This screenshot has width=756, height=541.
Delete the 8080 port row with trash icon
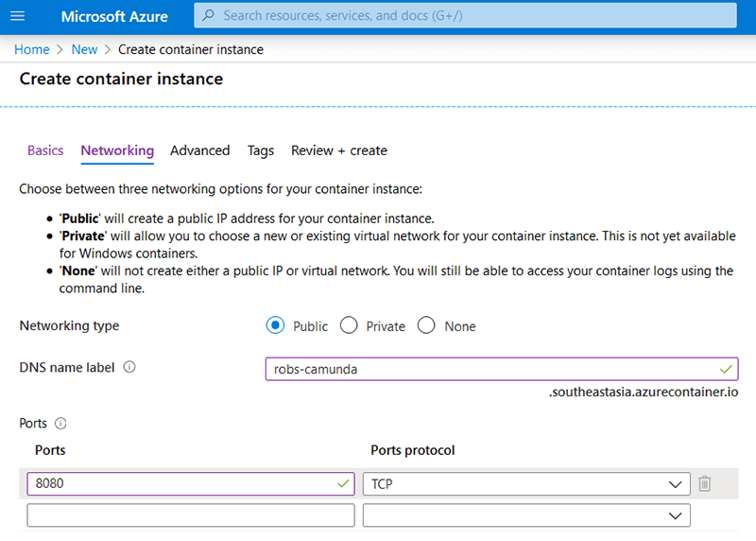pyautogui.click(x=704, y=483)
